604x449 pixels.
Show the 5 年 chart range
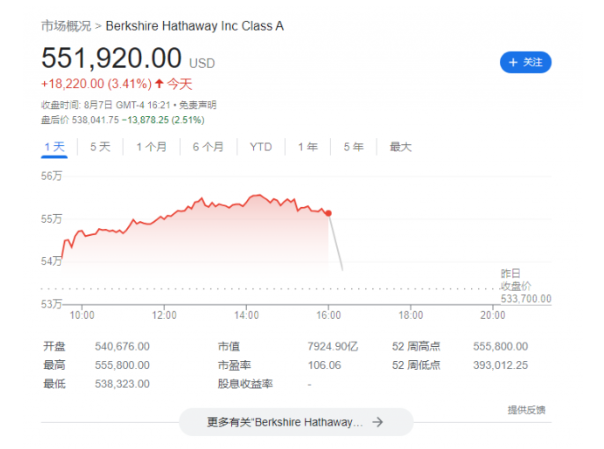(354, 147)
